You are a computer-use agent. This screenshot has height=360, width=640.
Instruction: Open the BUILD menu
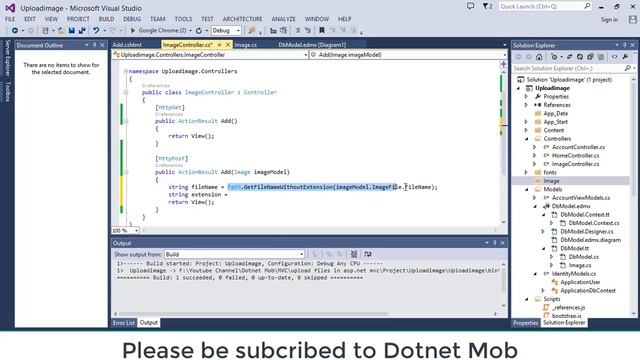pyautogui.click(x=106, y=19)
